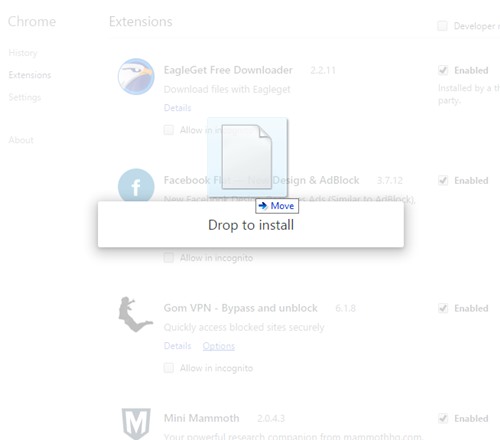The image size is (500, 440).
Task: Check Allow in incognito below Drop to install
Action: click(x=169, y=258)
